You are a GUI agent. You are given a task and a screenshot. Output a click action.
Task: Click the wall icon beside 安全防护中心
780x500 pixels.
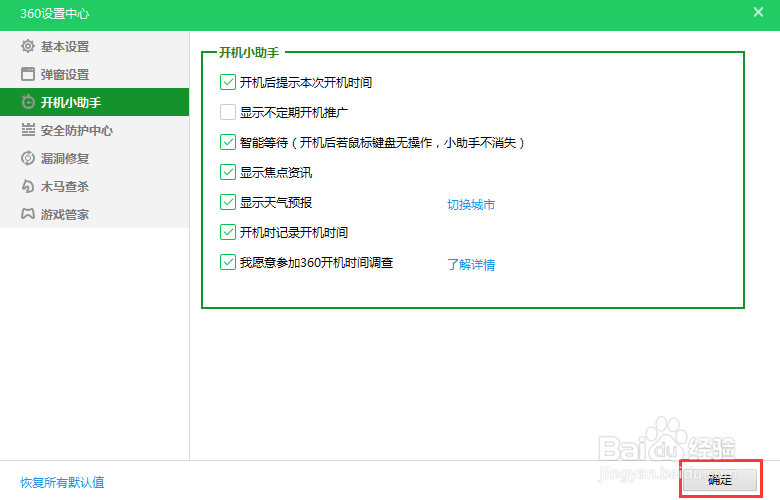pos(28,130)
